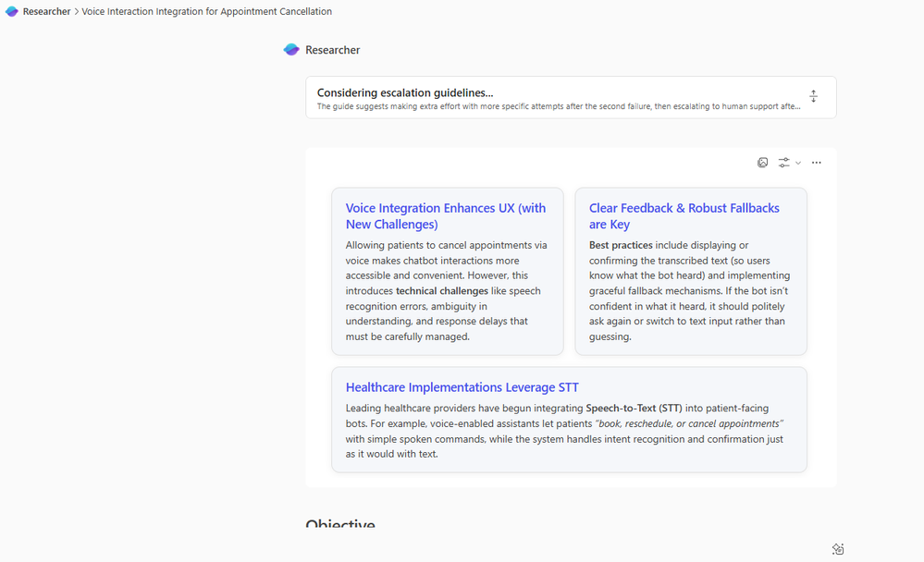The height and width of the screenshot is (562, 924).
Task: Click the 'Healthcare Implementations Leverage STT' card heading
Action: 462,387
